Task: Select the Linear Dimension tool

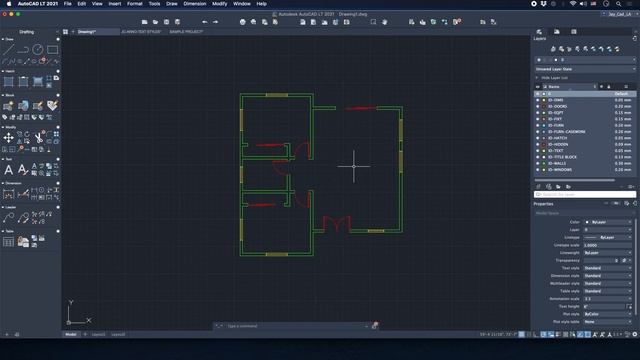Action: coord(9,194)
